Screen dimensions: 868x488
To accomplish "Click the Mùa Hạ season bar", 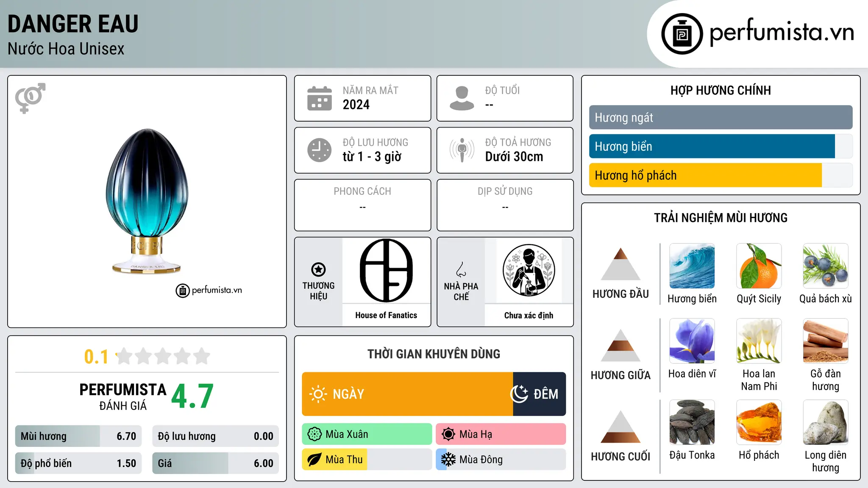I will pyautogui.click(x=501, y=434).
